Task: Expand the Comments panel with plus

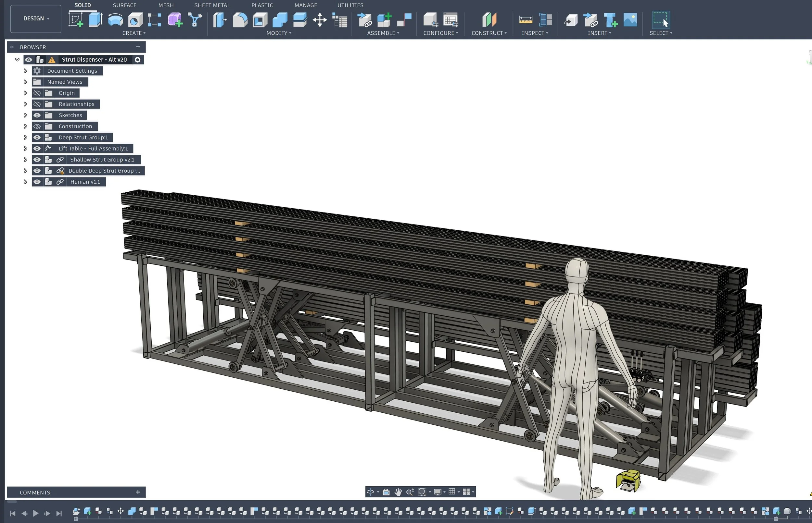Action: (x=138, y=492)
